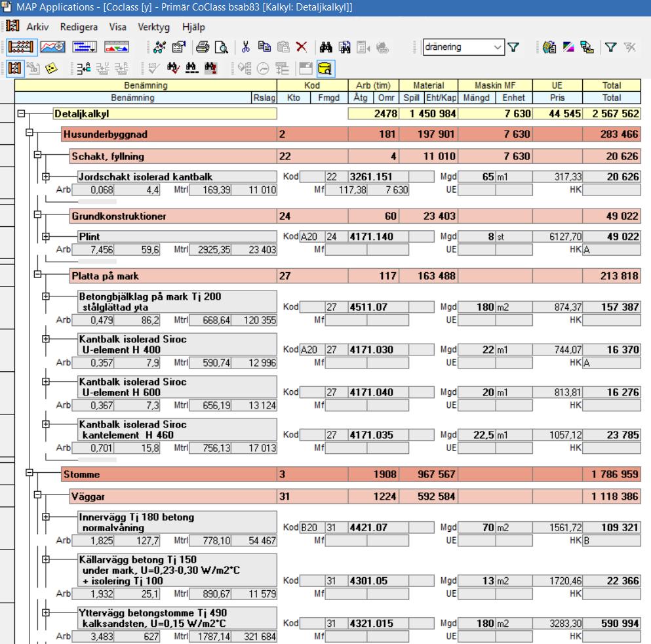The height and width of the screenshot is (644, 651).
Task: Expand the Jordschakt isolerad kantbalk row
Action: (x=46, y=176)
